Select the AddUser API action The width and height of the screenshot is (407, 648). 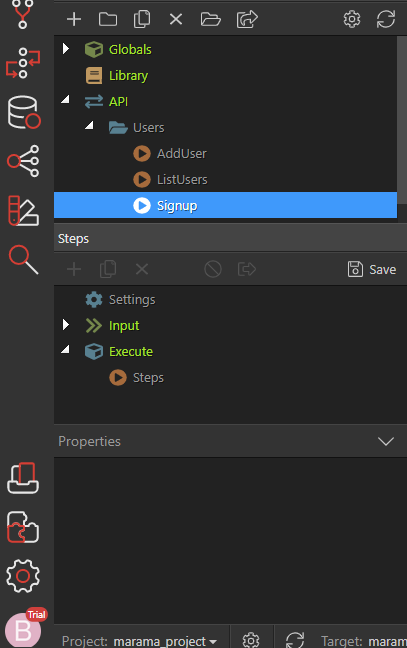coord(169,154)
